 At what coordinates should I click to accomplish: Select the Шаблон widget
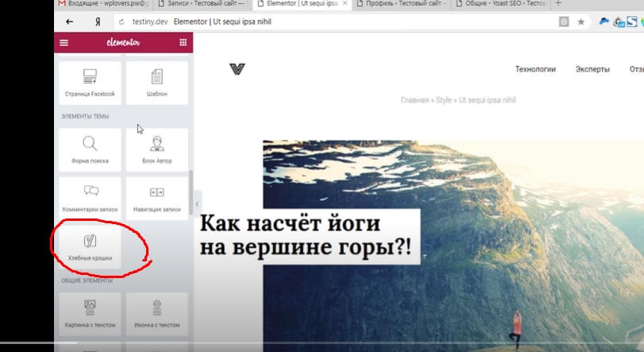click(157, 83)
